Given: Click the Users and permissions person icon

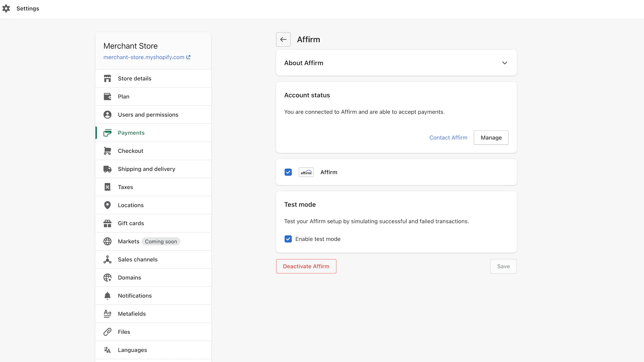Looking at the screenshot, I should pos(107,115).
